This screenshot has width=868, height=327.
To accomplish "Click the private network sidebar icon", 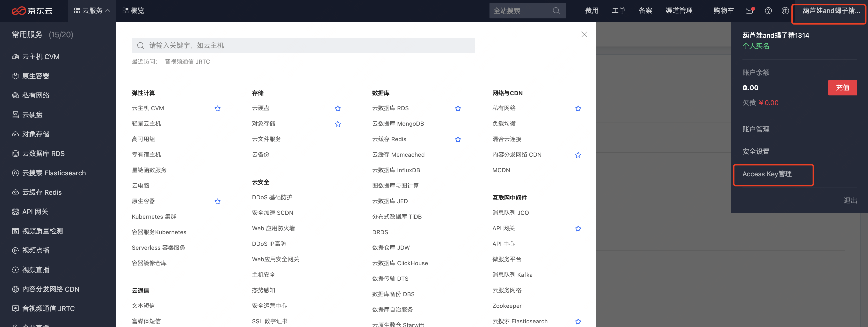I will 15,95.
